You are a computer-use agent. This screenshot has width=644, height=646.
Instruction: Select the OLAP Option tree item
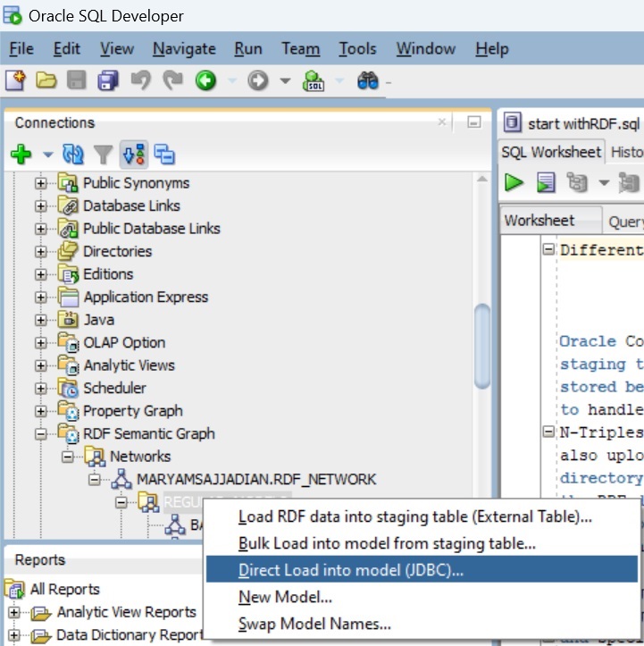coord(124,343)
